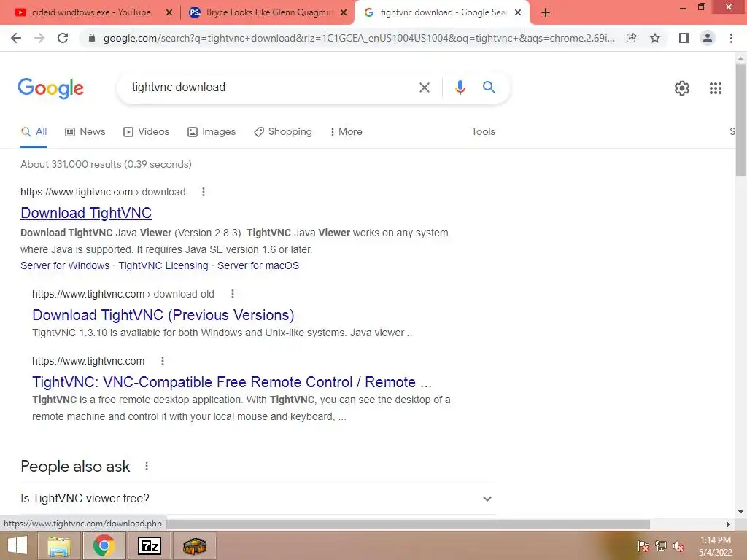Screen dimensions: 747x560
Task: Switch to the YouTube tab
Action: click(x=90, y=13)
